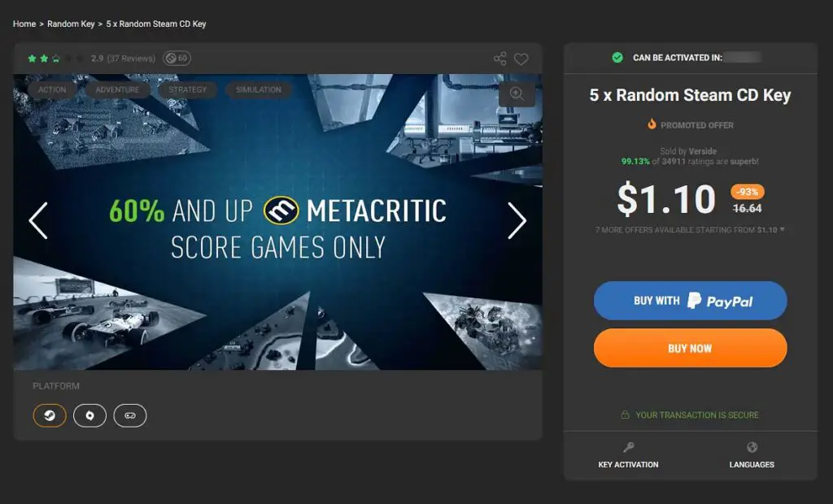Go to Random Key breadcrumb
Viewport: 833px width, 504px height.
click(x=71, y=24)
